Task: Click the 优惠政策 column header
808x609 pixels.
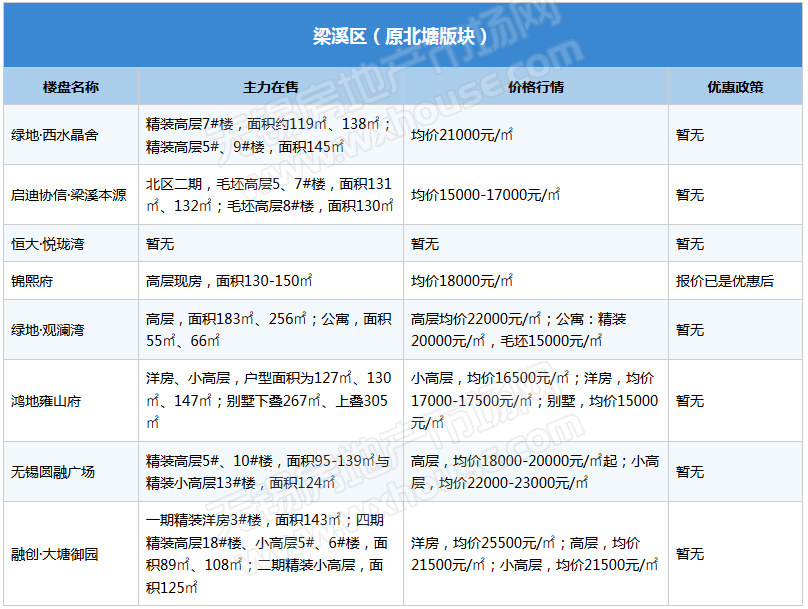Action: coord(735,87)
